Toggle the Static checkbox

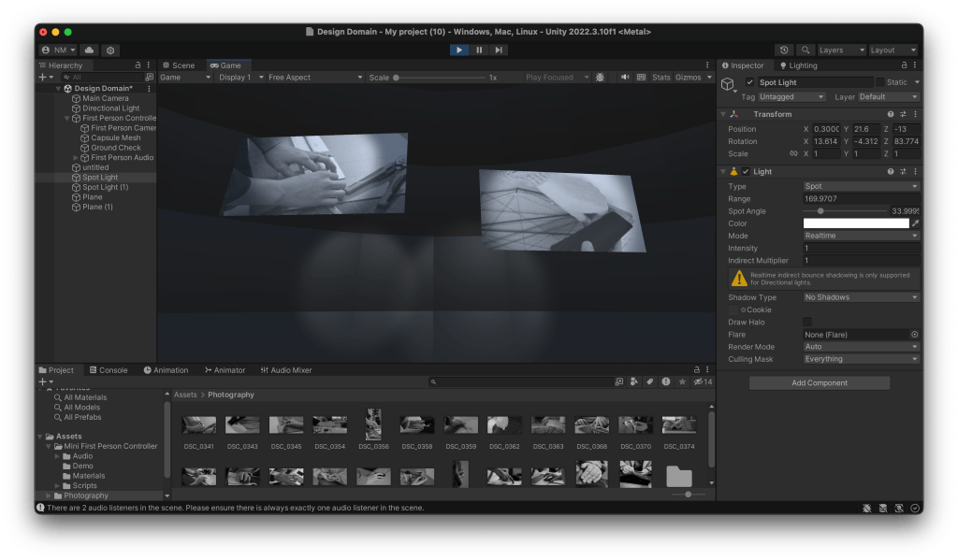(x=880, y=82)
